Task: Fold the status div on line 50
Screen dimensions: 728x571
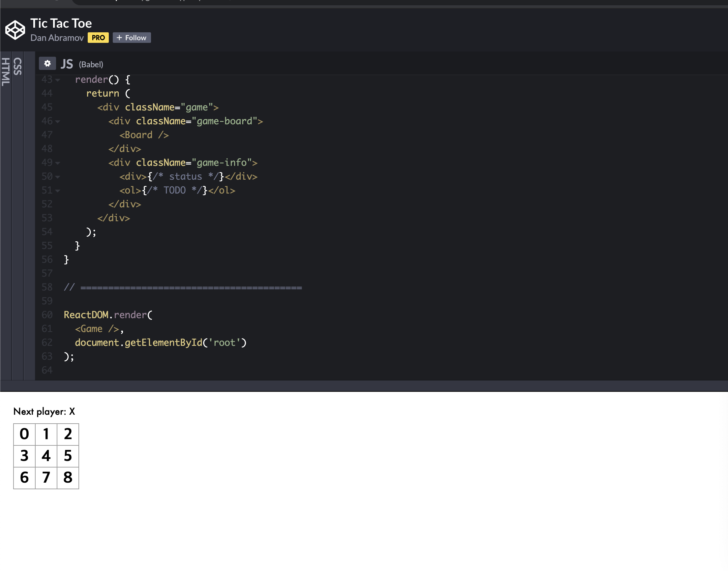Action: click(x=58, y=177)
